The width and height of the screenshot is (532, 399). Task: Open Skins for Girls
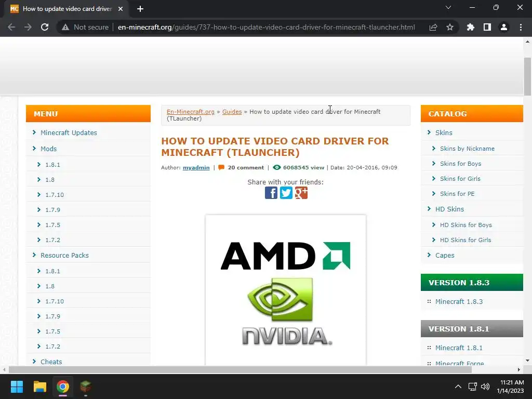[x=460, y=179]
